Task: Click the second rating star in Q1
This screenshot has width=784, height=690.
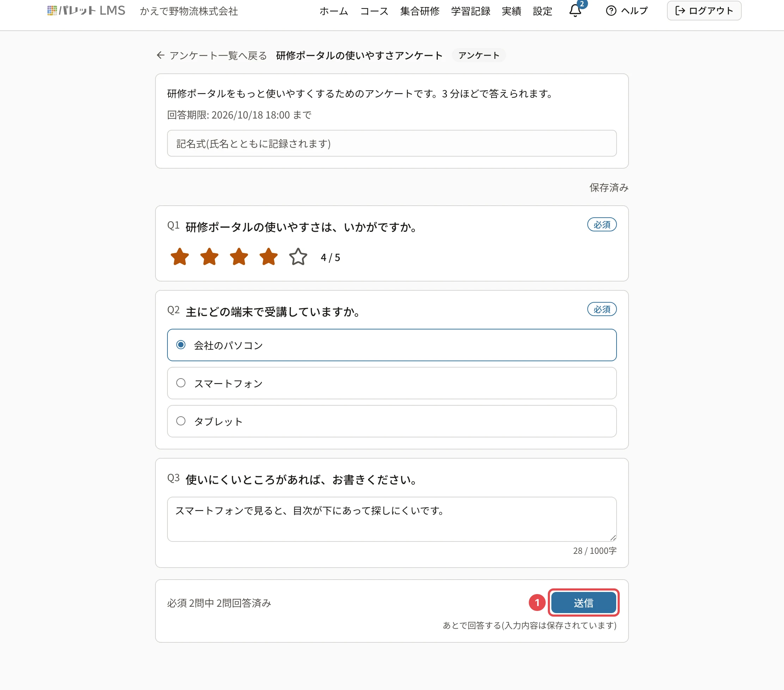Action: [209, 257]
